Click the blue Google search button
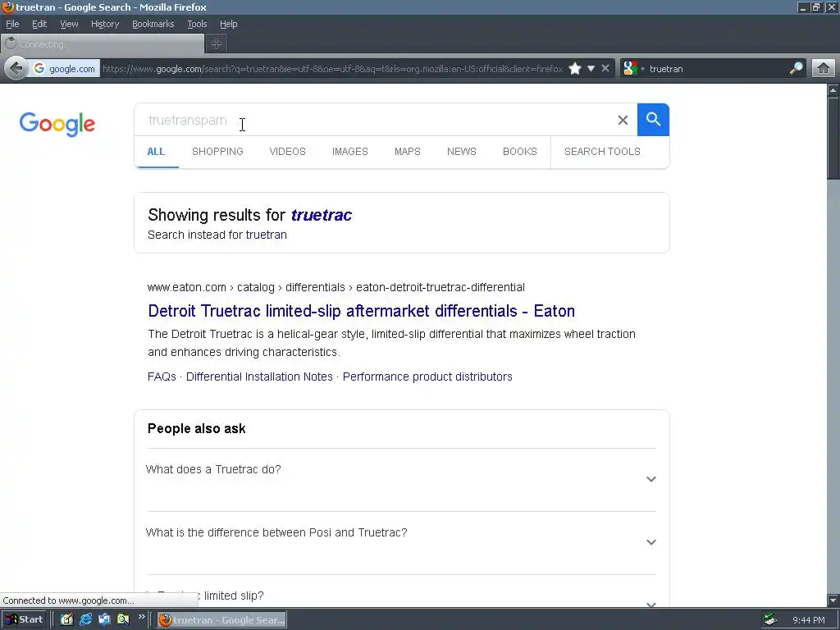 click(653, 120)
